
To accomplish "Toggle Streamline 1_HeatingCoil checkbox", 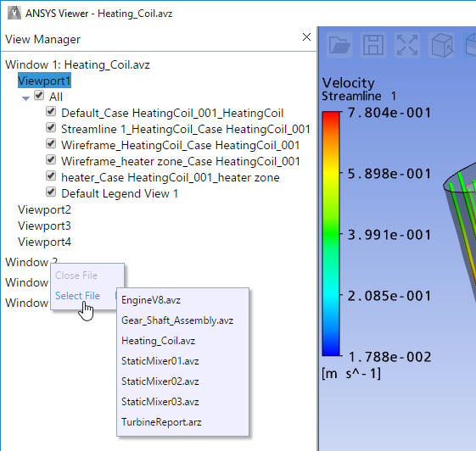I will [x=51, y=127].
